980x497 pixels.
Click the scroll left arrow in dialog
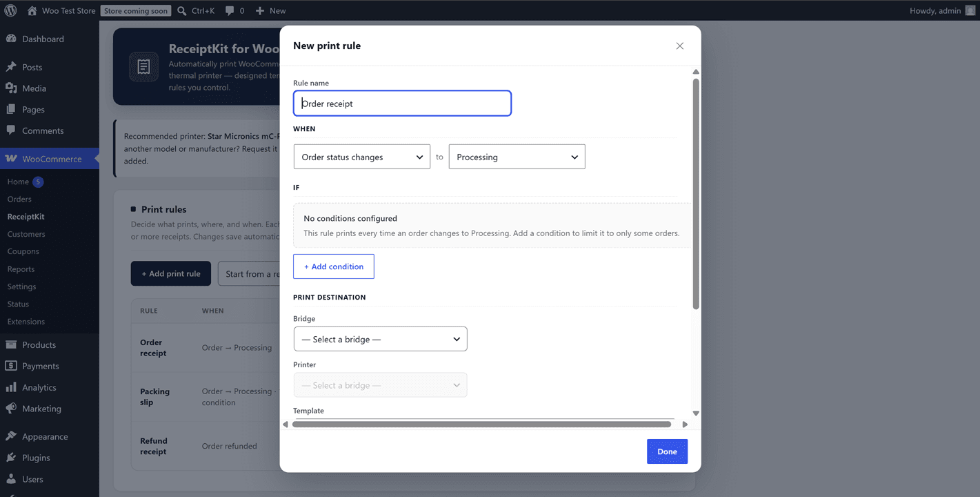[286, 425]
